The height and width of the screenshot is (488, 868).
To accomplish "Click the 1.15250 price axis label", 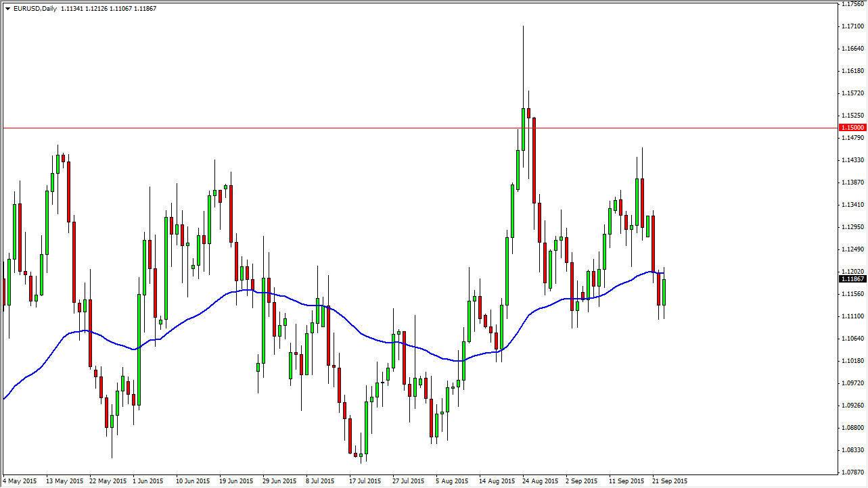I will pos(853,116).
